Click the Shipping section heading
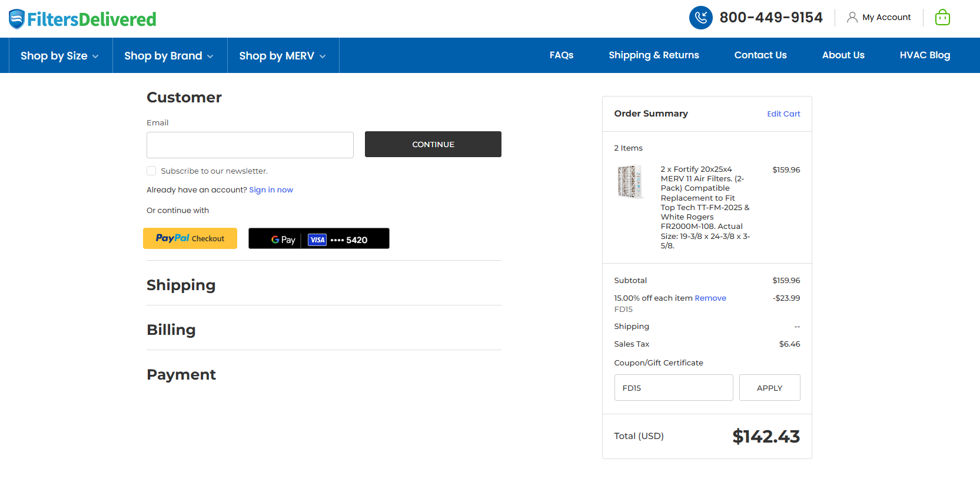Screen dimensions: 980x482 [x=181, y=285]
